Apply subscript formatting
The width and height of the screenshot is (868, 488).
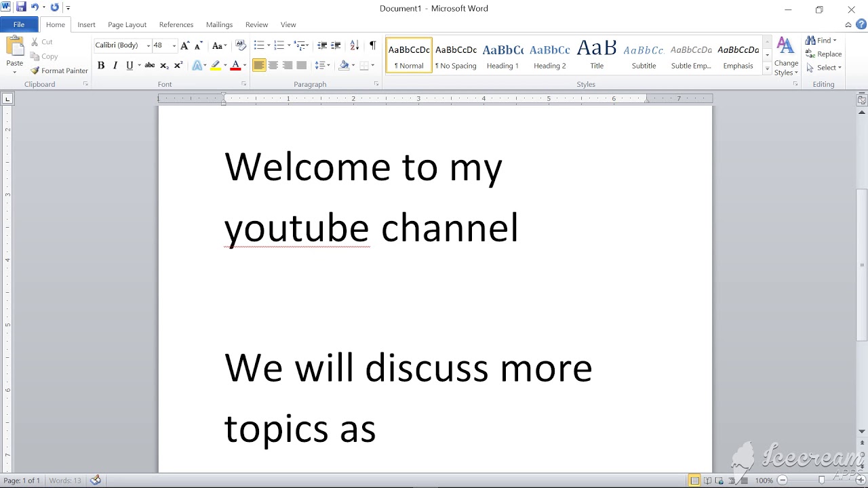[x=164, y=66]
